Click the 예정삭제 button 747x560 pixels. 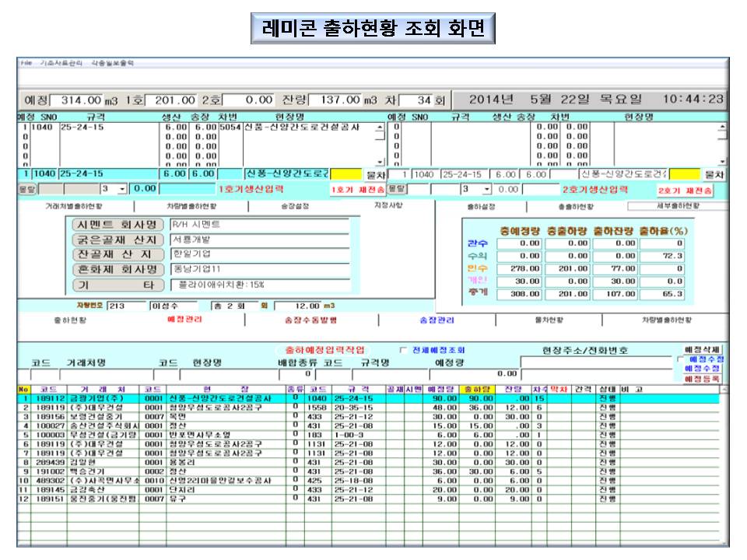click(x=703, y=349)
